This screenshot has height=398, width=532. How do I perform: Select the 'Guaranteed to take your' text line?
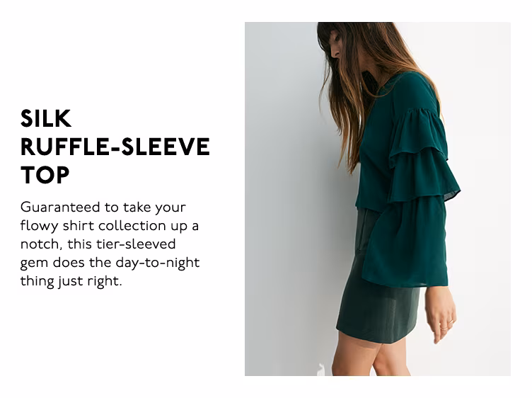click(103, 207)
